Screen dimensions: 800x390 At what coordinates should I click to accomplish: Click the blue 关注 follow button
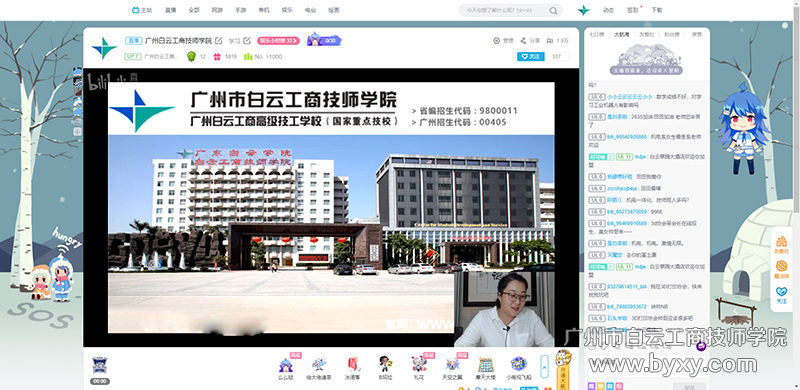531,56
